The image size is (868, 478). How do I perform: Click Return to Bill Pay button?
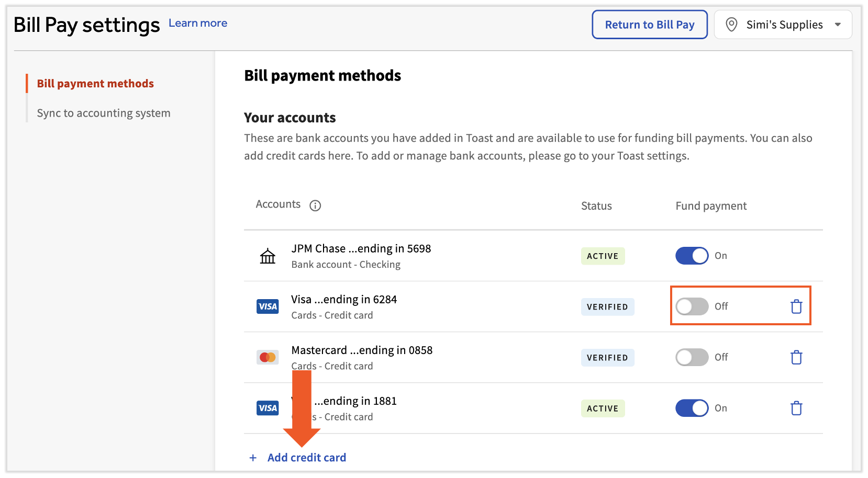649,25
